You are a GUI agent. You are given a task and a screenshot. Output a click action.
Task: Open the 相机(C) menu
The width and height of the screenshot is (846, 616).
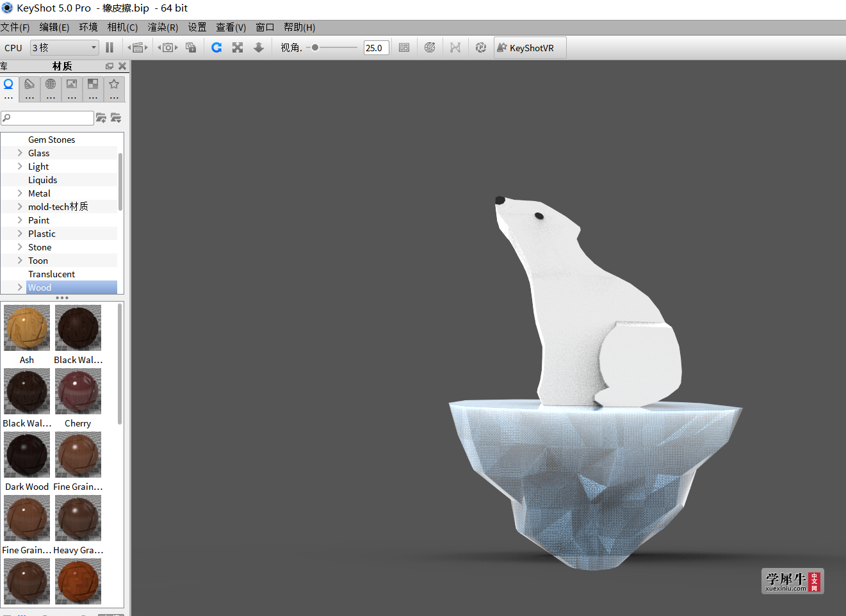pos(122,27)
